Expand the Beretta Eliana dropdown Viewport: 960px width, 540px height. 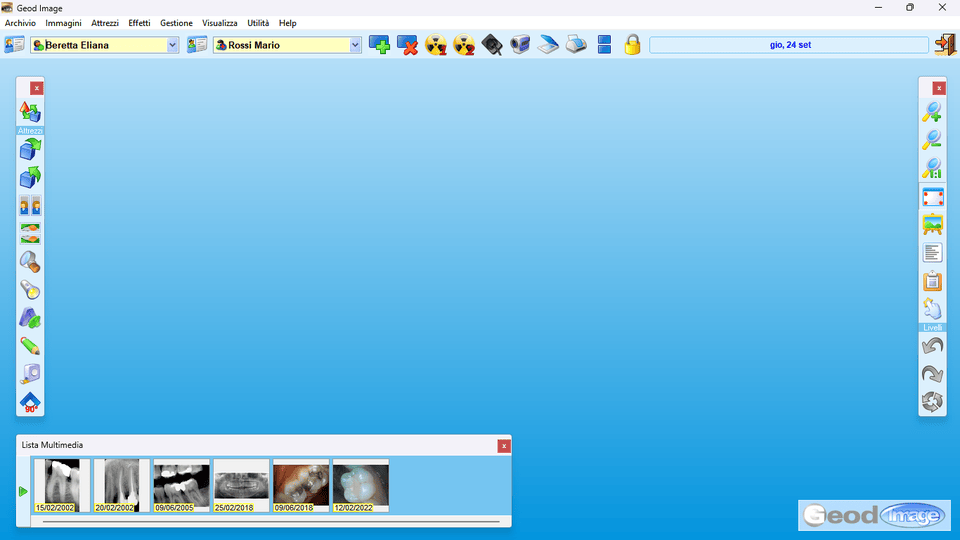172,45
